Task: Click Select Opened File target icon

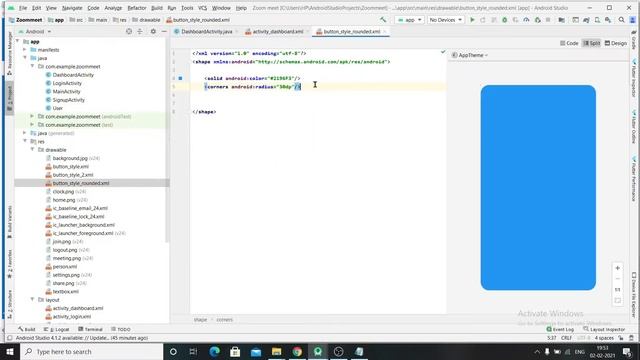Action: click(x=129, y=31)
